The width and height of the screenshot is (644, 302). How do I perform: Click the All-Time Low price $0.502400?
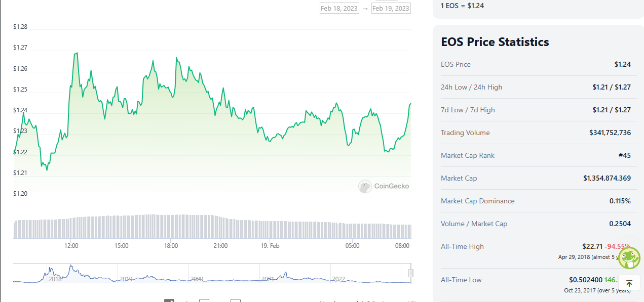(586, 280)
